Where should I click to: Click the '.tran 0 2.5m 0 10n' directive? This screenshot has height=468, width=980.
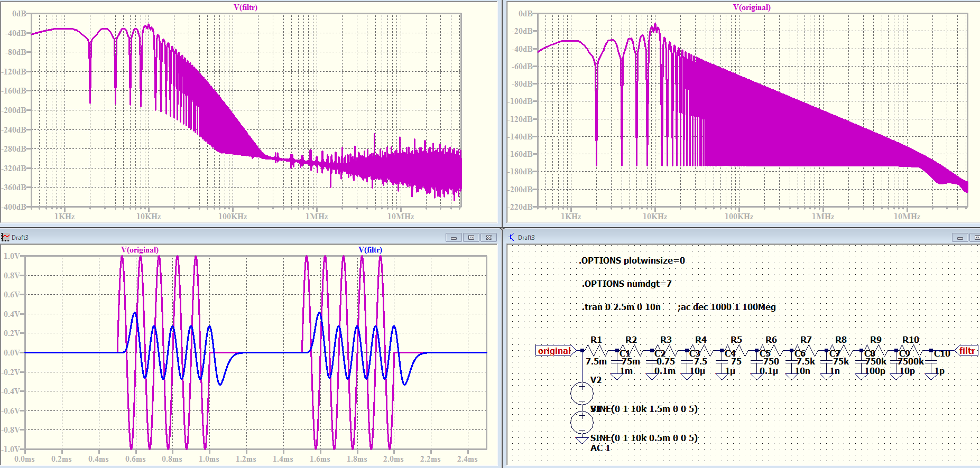click(621, 307)
